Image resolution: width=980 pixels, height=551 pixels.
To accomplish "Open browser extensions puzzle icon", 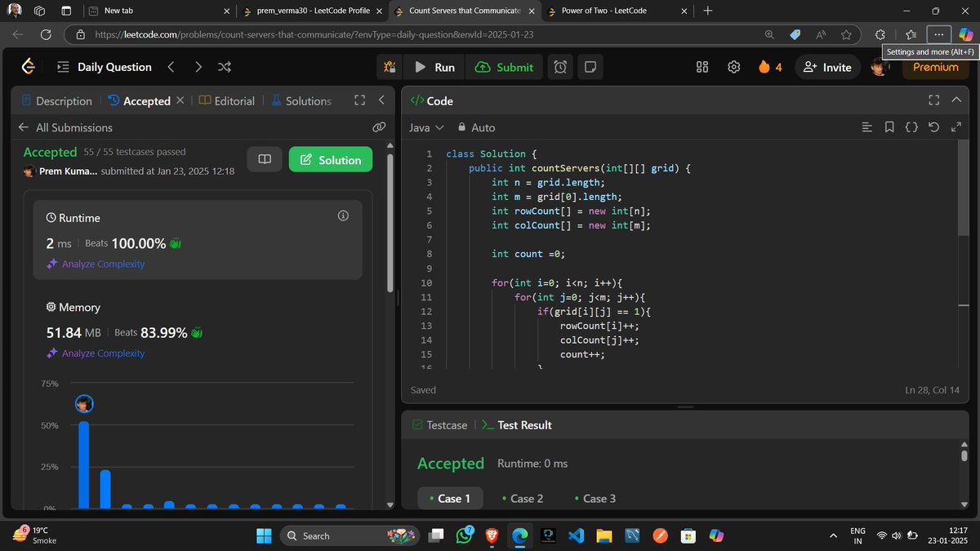I will pos(880,35).
